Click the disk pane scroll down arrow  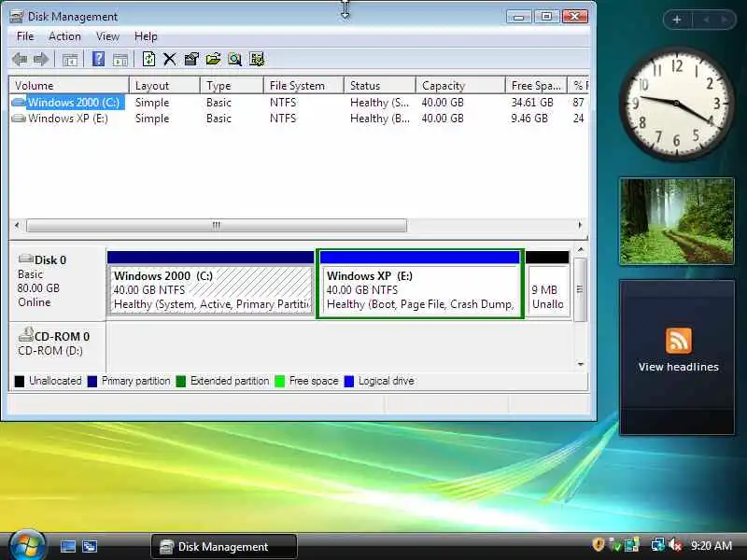click(580, 364)
